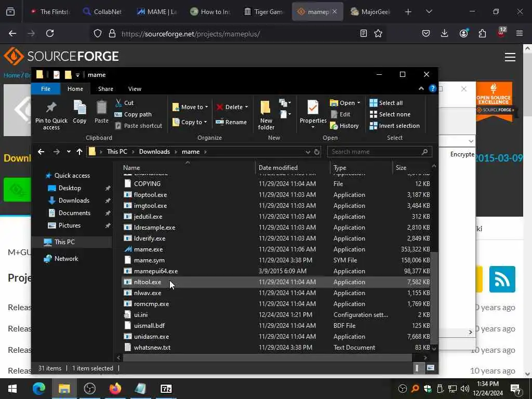Switch to Share ribbon tab
The height and width of the screenshot is (399, 532).
(x=105, y=89)
